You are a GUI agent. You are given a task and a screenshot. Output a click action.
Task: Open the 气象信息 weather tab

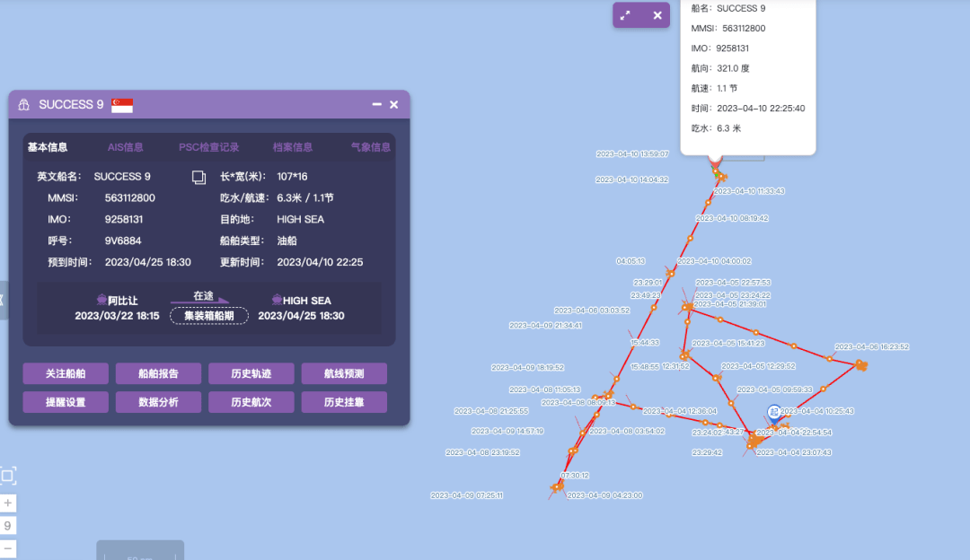[370, 147]
